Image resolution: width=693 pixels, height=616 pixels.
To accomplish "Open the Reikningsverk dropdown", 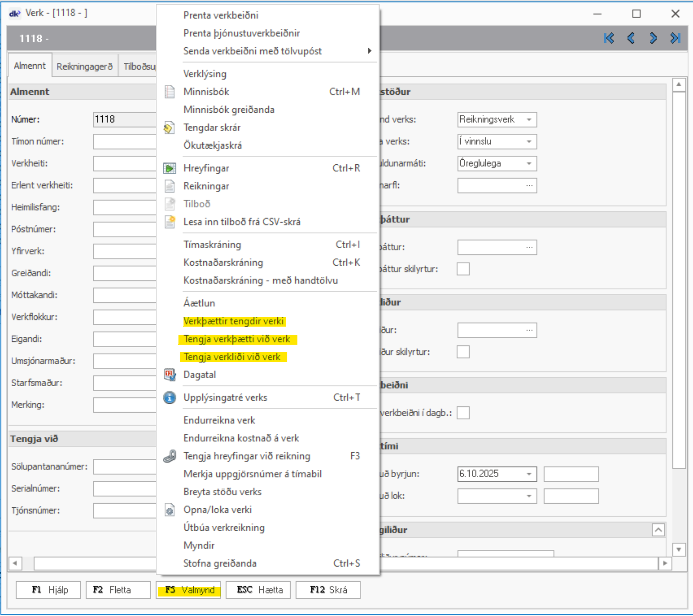I will 529,120.
